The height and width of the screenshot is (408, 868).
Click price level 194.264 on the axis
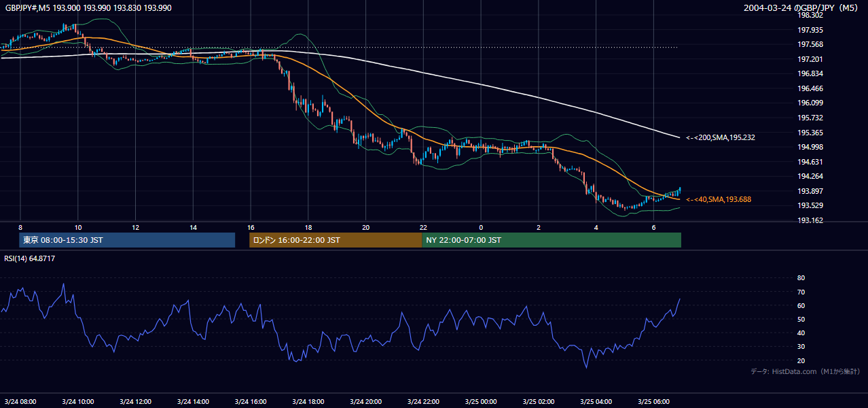pos(810,176)
